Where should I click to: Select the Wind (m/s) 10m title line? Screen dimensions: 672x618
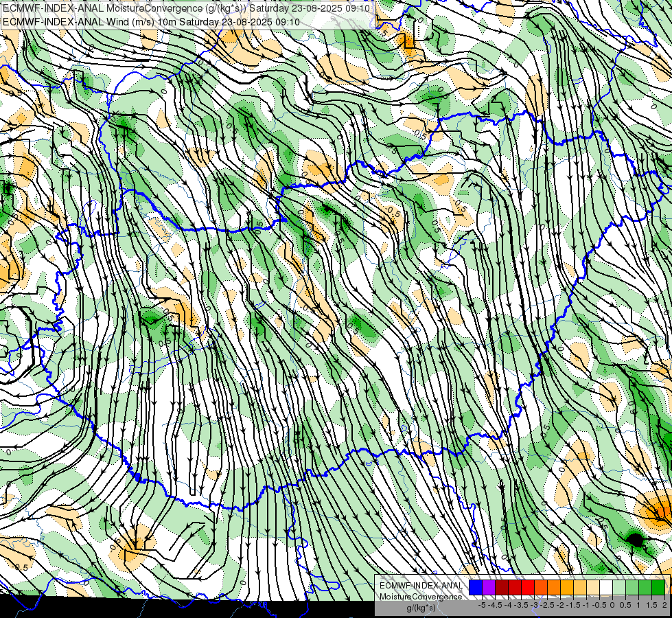tap(151, 22)
